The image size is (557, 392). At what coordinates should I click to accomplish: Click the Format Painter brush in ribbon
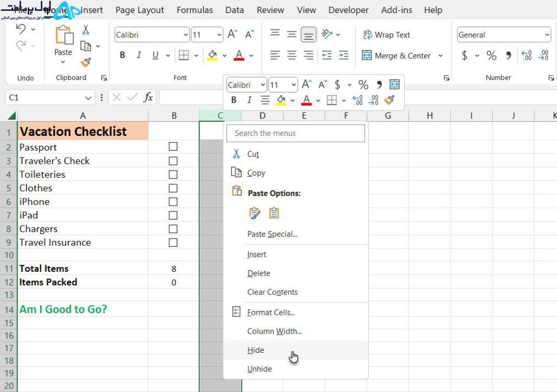(x=86, y=63)
